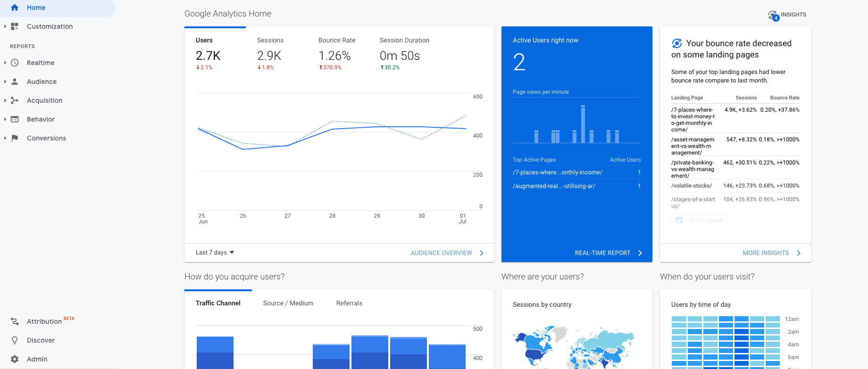This screenshot has height=369, width=868.
Task: Click the bounce rate insight icon
Action: (x=677, y=43)
